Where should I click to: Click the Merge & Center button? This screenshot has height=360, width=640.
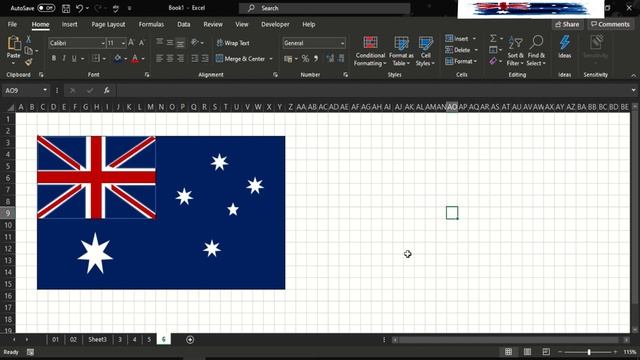[240, 59]
